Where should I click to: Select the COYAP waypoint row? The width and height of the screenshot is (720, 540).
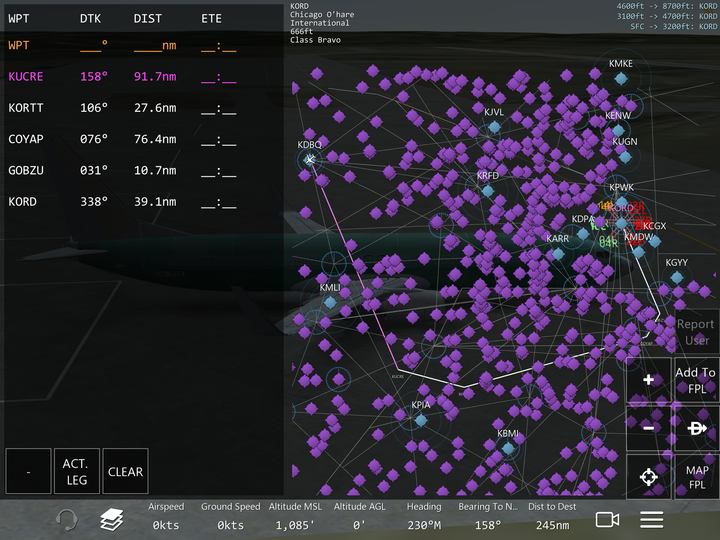[x=144, y=139]
